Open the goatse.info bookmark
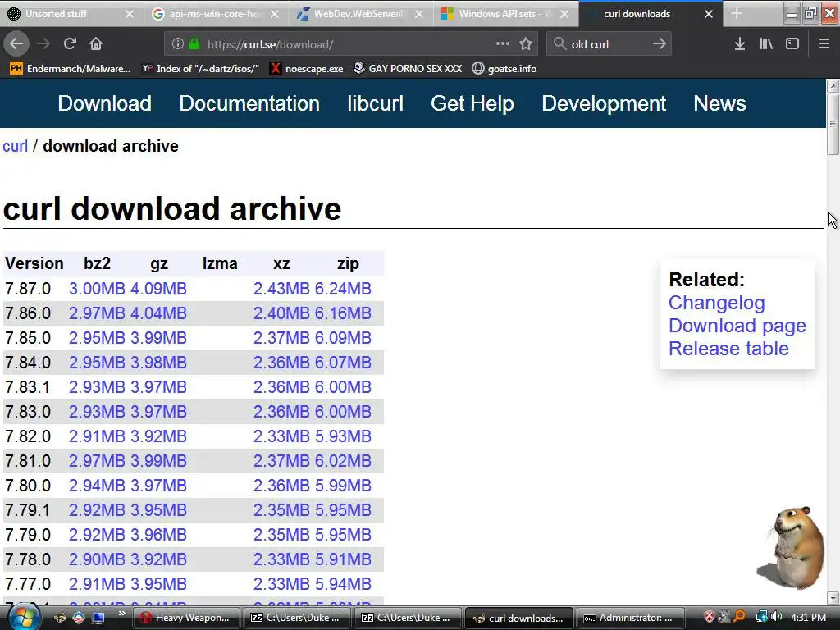This screenshot has width=840, height=630. tap(504, 69)
